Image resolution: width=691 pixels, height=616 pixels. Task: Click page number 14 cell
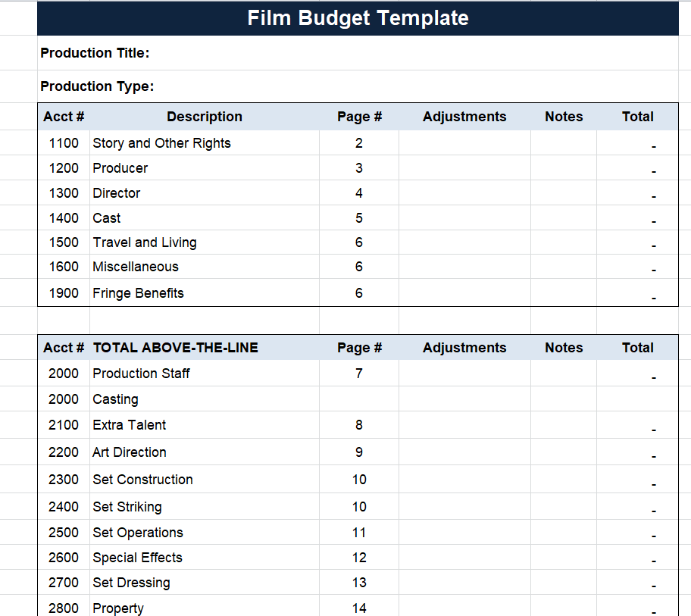pyautogui.click(x=359, y=608)
